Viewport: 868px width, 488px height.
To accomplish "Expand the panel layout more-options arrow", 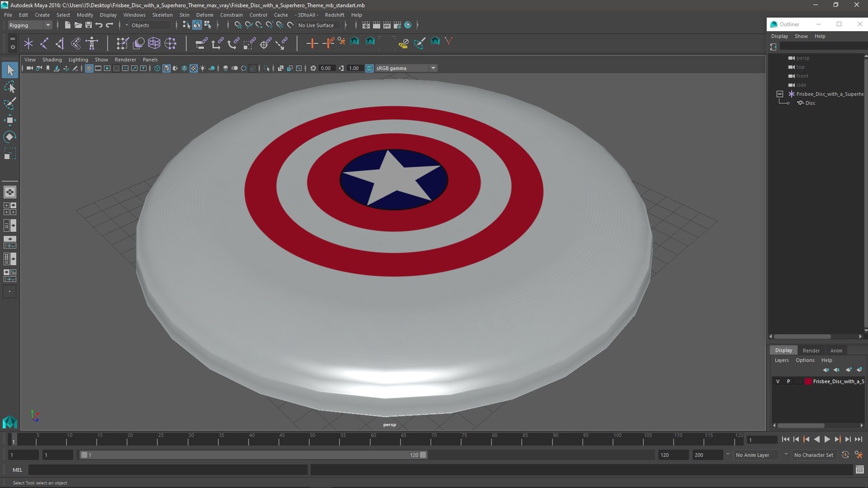I will point(9,292).
